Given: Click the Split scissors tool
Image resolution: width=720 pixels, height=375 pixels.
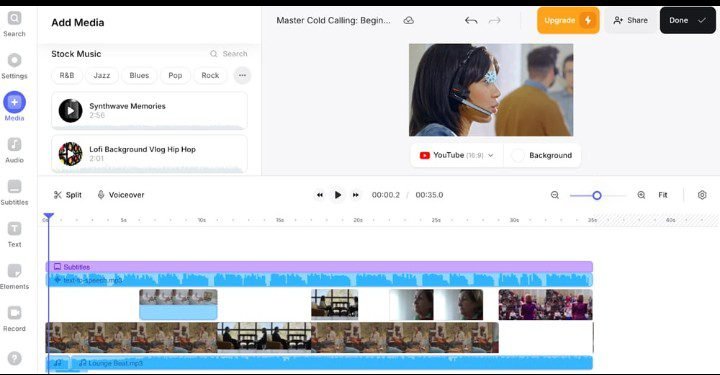Looking at the screenshot, I should (68, 195).
